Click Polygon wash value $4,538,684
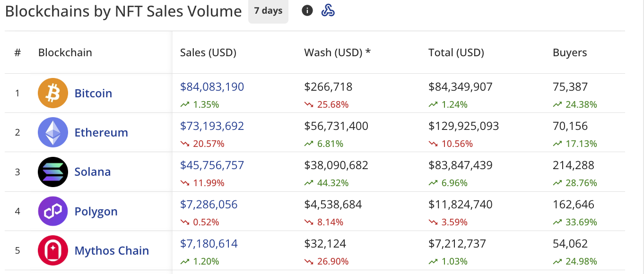644x274 pixels. tap(333, 205)
